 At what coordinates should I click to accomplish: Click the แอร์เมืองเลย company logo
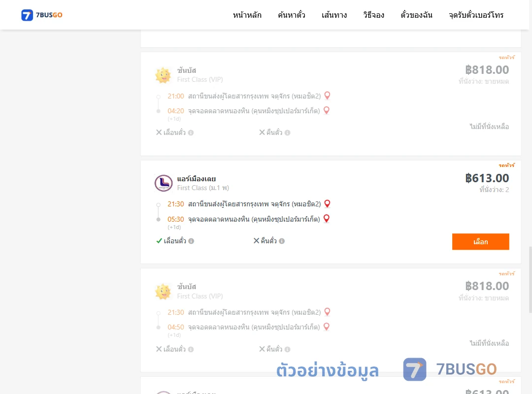coord(164,183)
